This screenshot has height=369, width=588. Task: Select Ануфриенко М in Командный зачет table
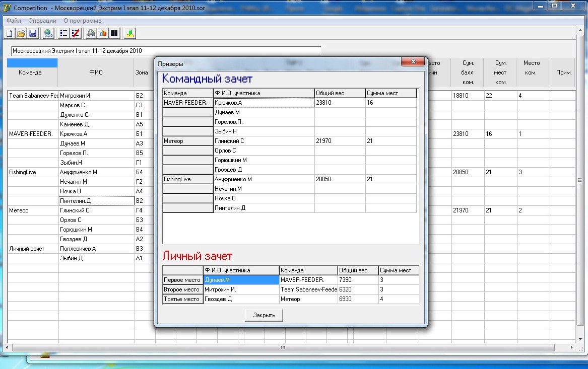(264, 179)
